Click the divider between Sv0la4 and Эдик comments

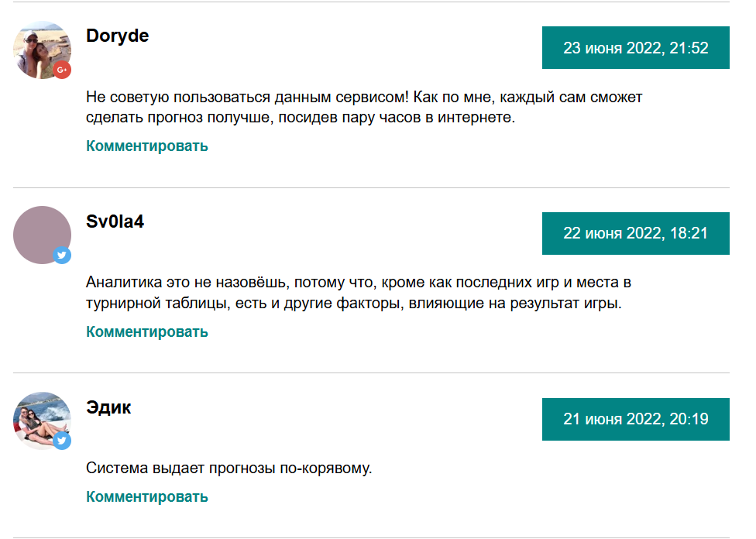372,373
